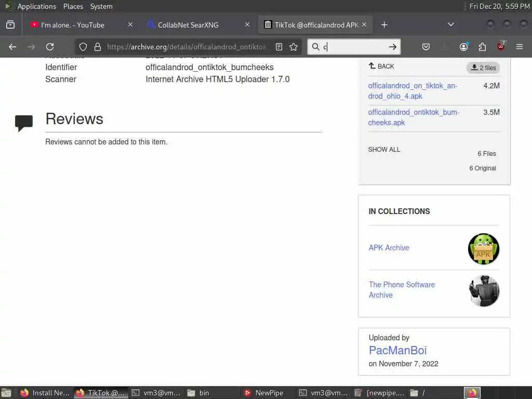Click the Reviews speech bubble icon
This screenshot has width=532, height=399.
(24, 123)
